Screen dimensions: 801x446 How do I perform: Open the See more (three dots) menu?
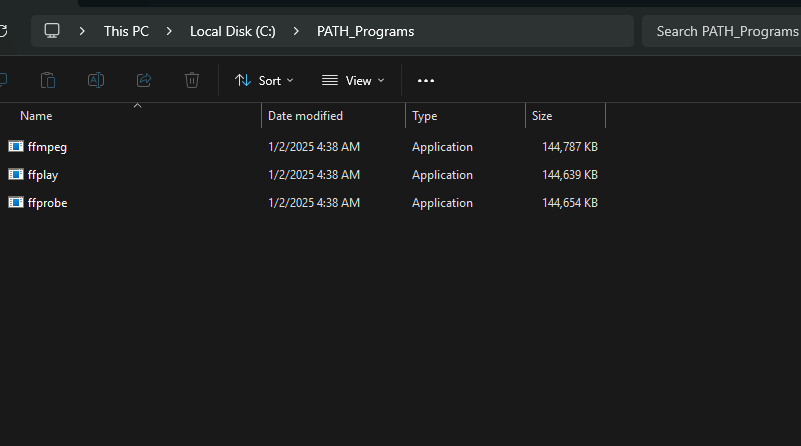point(426,80)
